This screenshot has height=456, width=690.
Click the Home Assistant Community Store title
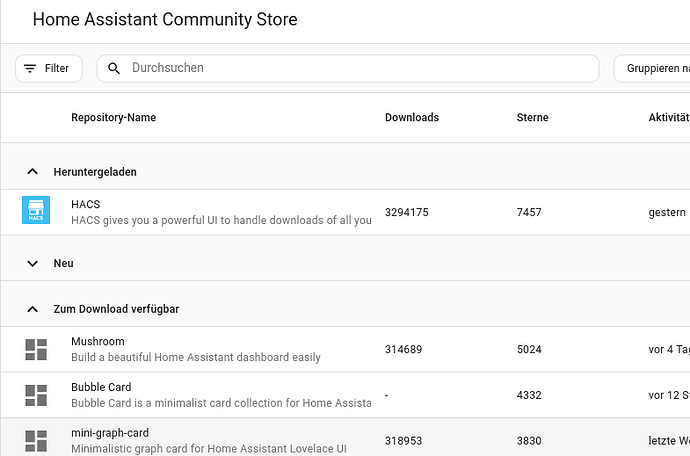[165, 19]
